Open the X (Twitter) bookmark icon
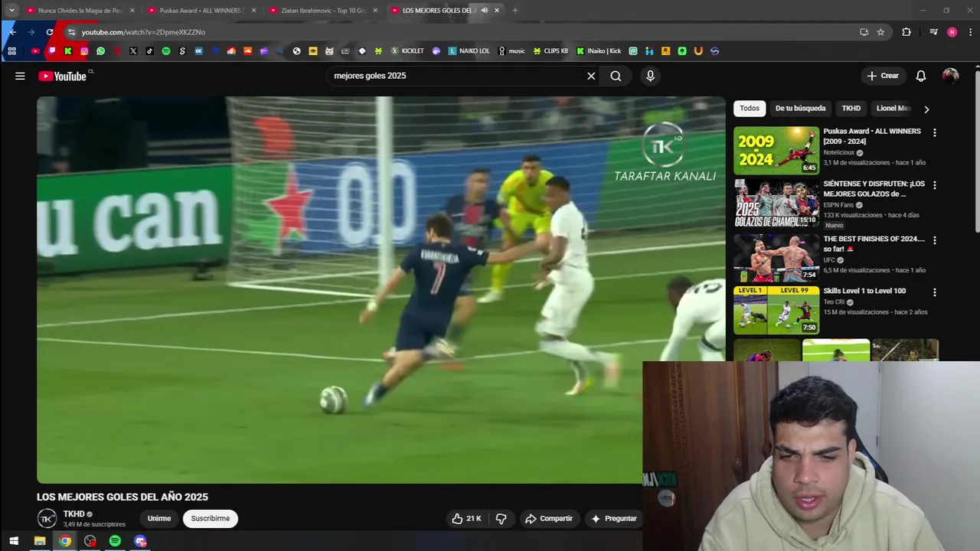This screenshot has width=980, height=551. pyautogui.click(x=133, y=51)
